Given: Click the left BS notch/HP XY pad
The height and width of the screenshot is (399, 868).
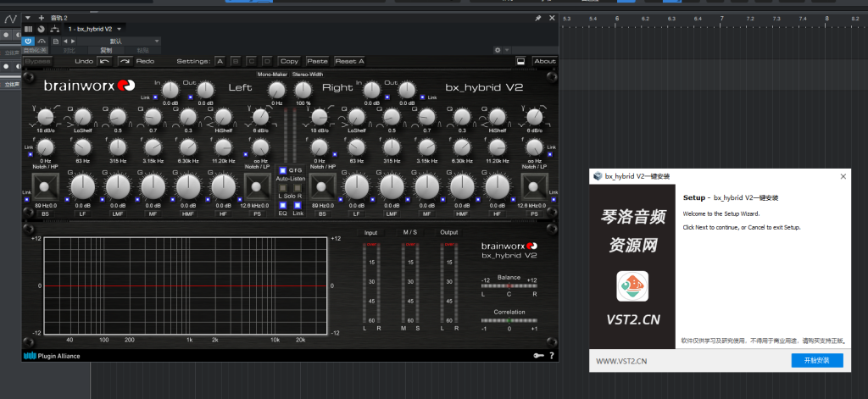Looking at the screenshot, I should [44, 187].
